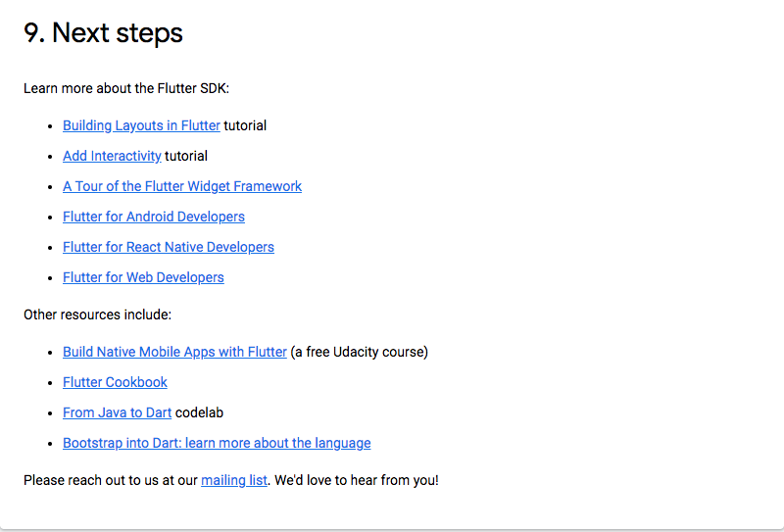Open Build Native Mobile Apps with Flutter
This screenshot has width=784, height=532.
click(174, 352)
